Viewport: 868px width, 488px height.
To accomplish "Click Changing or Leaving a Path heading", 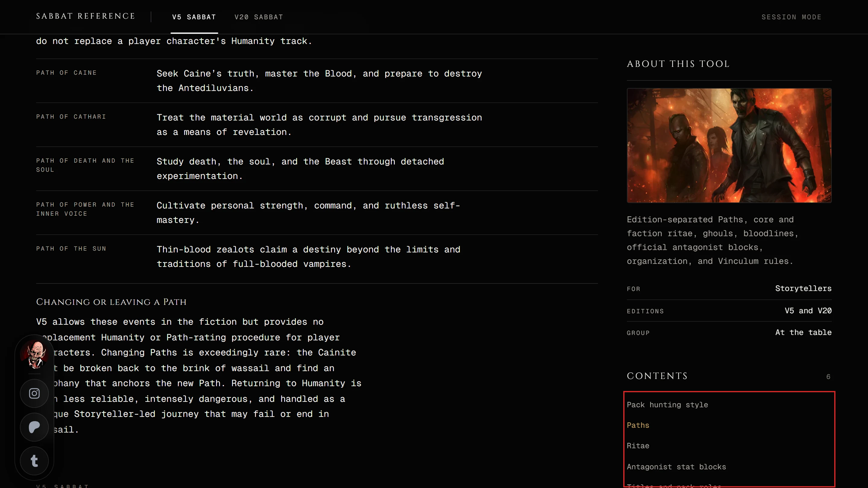I will pos(111,302).
